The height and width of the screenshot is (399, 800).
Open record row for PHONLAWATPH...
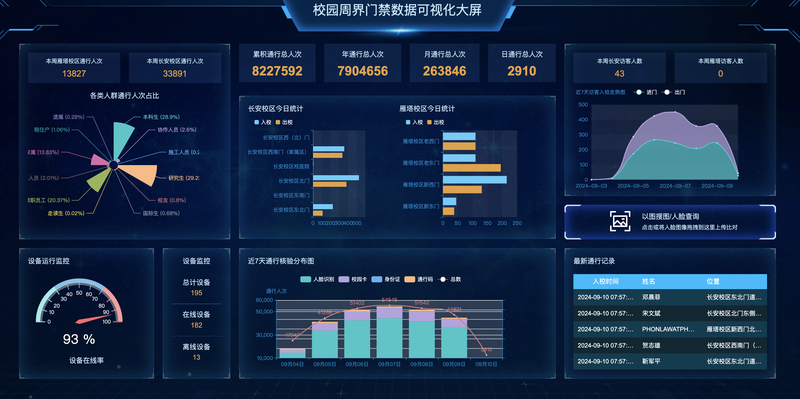pyautogui.click(x=670, y=329)
